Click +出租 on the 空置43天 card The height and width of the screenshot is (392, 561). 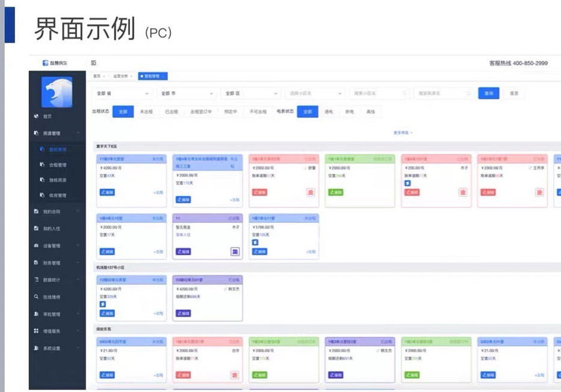[158, 192]
